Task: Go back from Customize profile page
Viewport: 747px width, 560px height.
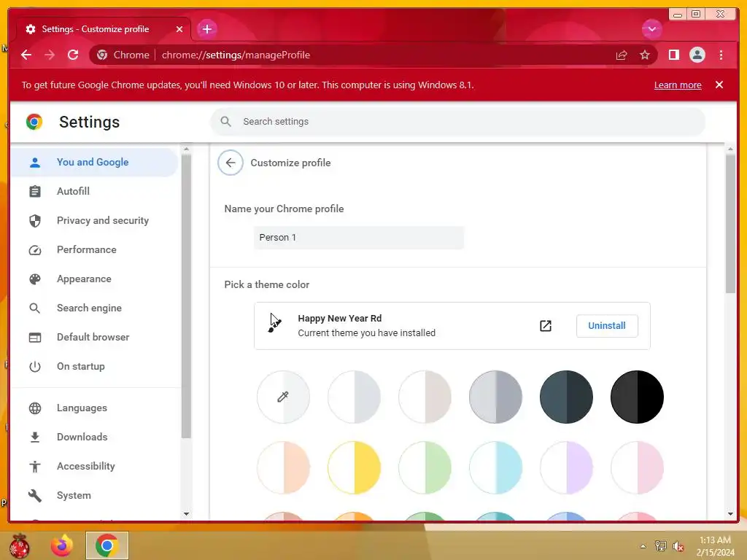Action: tap(230, 163)
